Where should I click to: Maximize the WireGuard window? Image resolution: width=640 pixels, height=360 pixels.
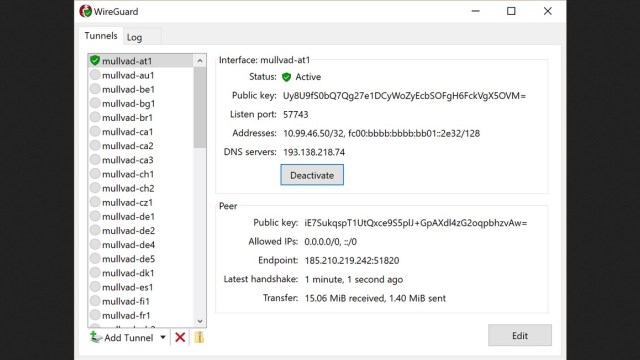point(511,11)
